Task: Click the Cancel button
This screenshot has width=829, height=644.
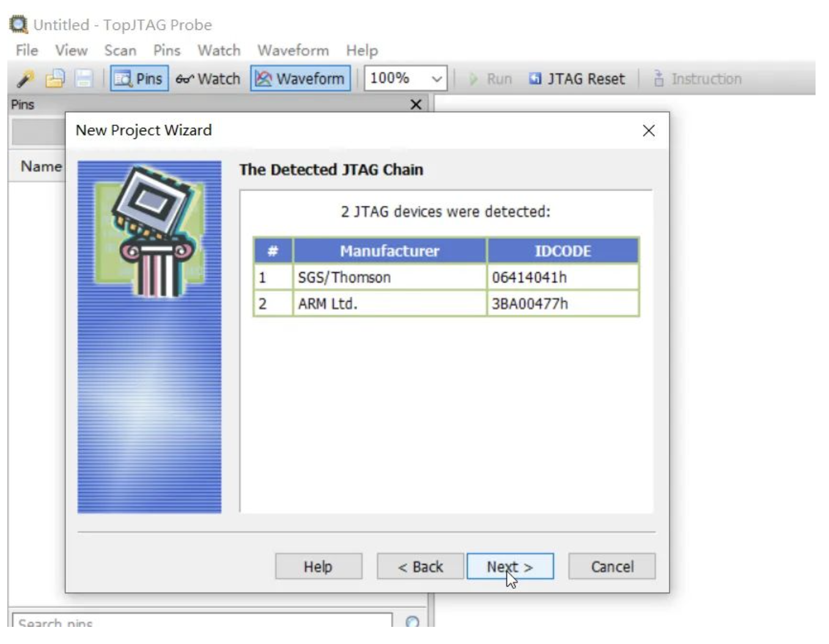Action: 612,566
